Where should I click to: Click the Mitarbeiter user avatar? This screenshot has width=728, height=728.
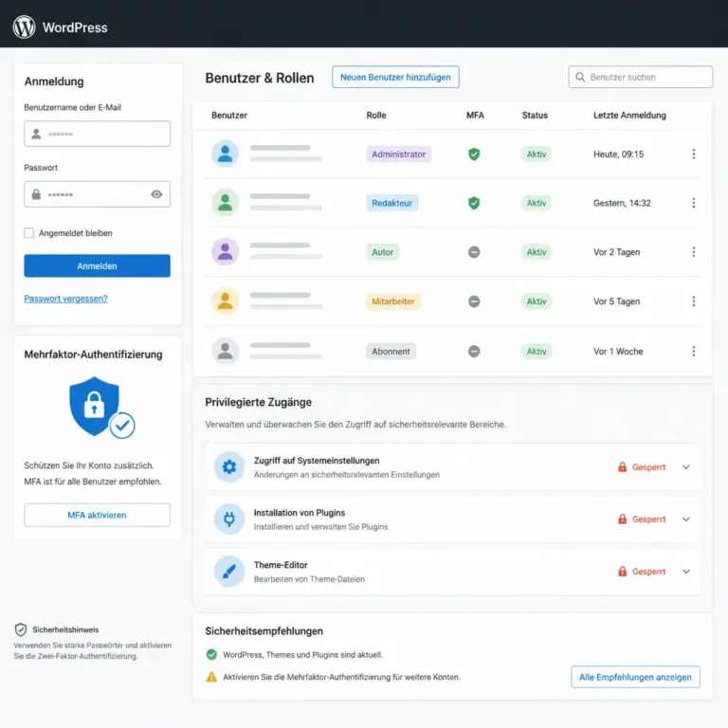pos(226,301)
